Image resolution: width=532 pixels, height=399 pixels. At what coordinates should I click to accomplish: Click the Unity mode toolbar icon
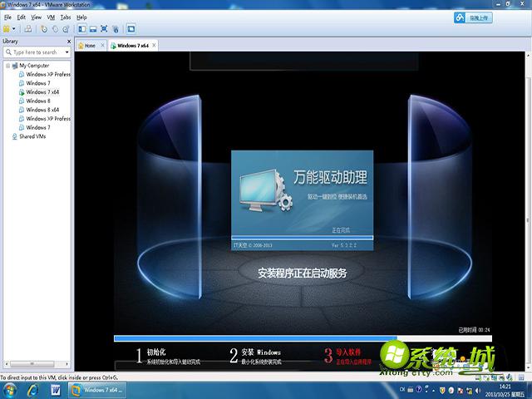pos(116,29)
